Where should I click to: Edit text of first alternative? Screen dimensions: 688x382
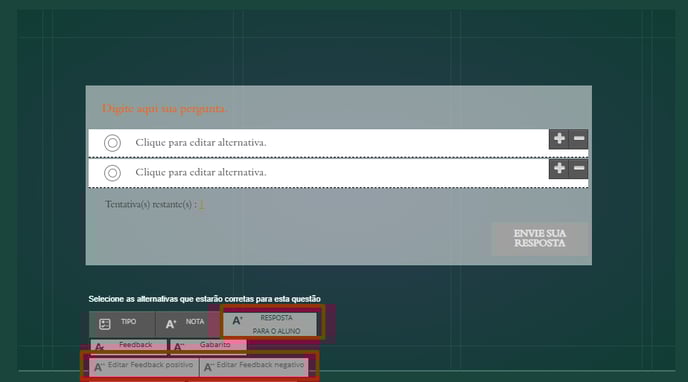coord(201,143)
